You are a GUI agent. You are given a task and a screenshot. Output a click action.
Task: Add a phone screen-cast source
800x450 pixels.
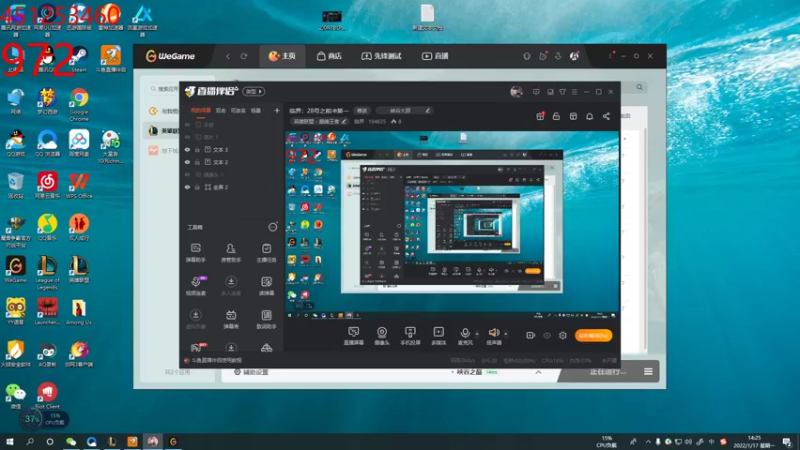coord(410,336)
